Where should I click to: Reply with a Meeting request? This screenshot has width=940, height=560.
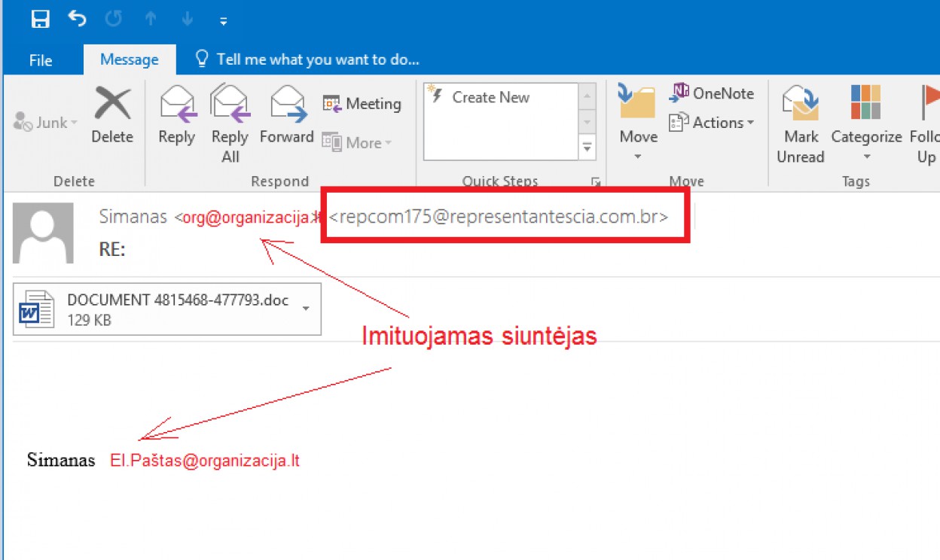point(362,104)
